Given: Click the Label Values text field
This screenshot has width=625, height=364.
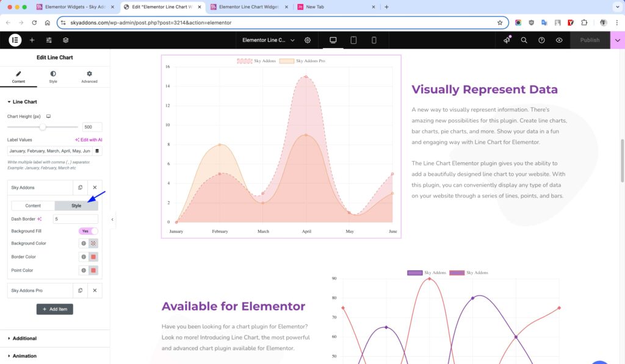Looking at the screenshot, I should [50, 151].
